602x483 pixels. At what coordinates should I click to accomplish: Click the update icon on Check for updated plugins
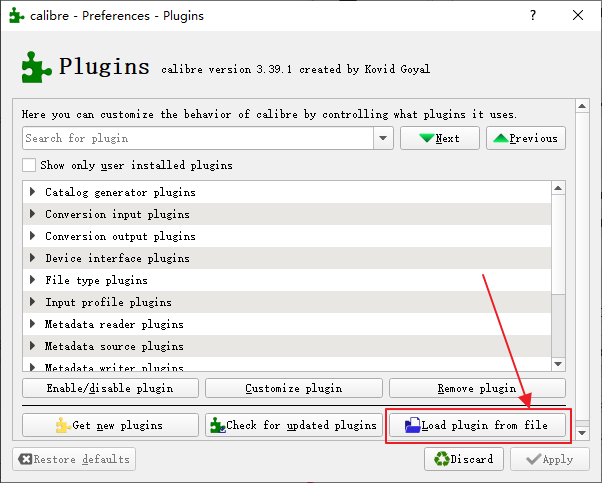216,425
